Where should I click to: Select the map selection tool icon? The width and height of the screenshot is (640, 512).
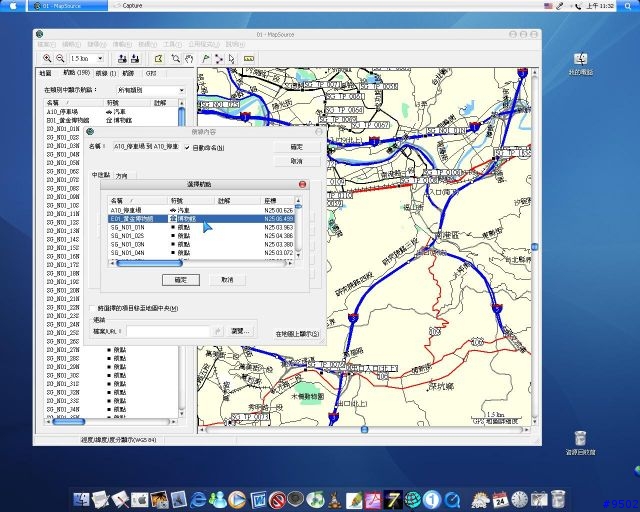[158, 59]
